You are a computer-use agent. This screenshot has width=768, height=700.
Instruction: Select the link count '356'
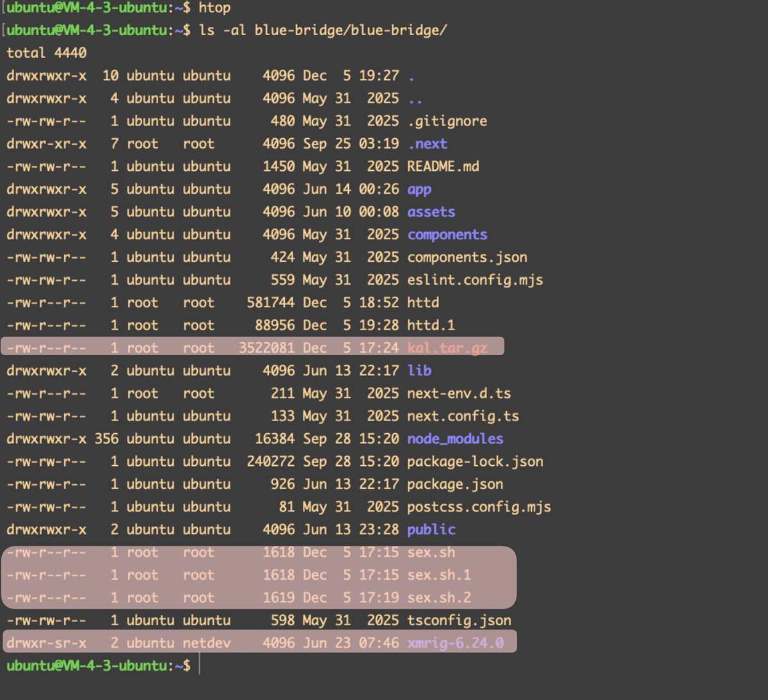point(107,439)
